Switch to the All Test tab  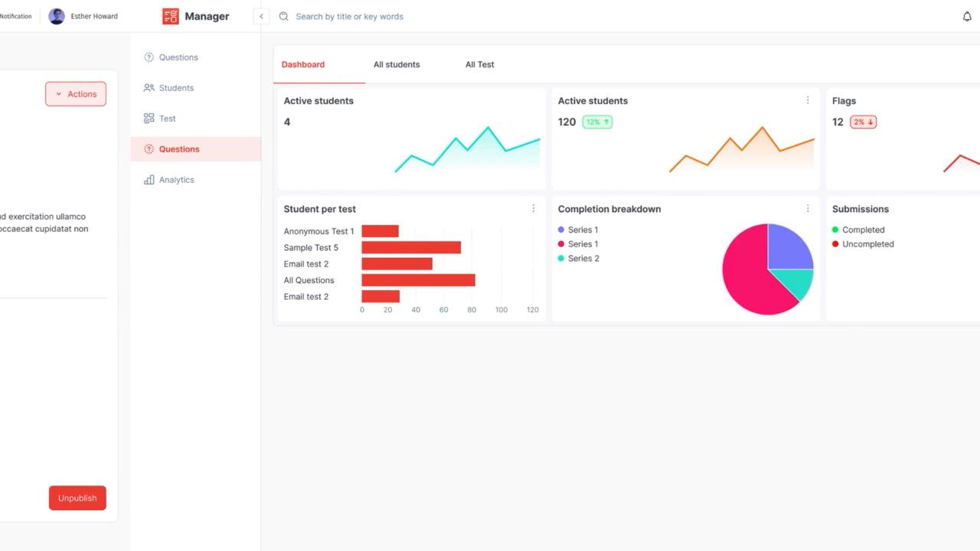tap(480, 64)
